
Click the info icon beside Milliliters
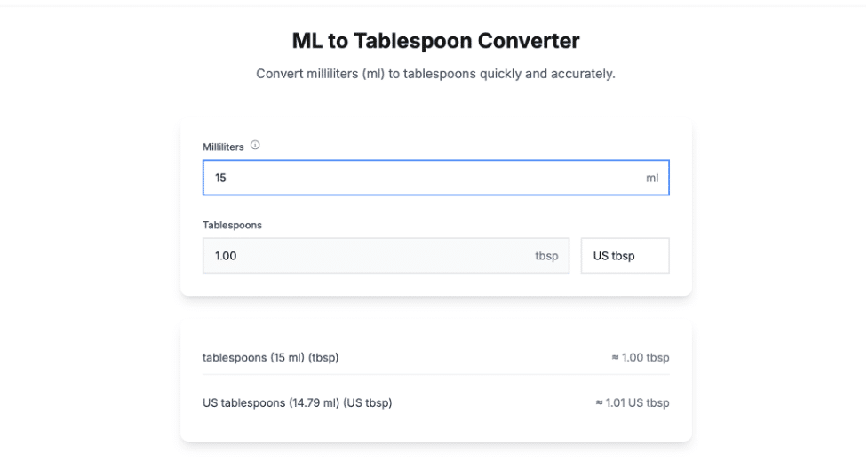click(x=255, y=146)
